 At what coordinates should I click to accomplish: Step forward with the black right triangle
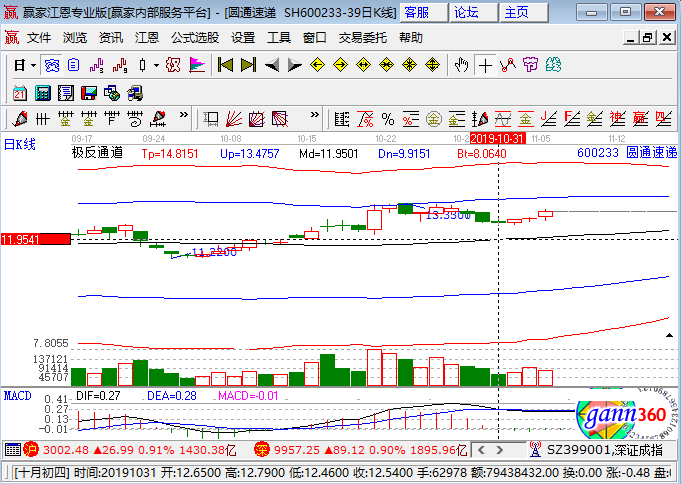294,66
